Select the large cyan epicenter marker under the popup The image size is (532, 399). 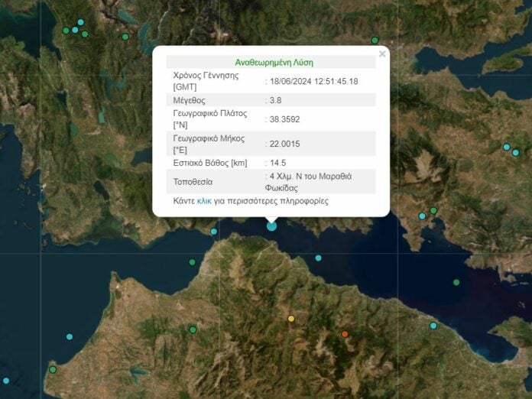click(x=271, y=226)
